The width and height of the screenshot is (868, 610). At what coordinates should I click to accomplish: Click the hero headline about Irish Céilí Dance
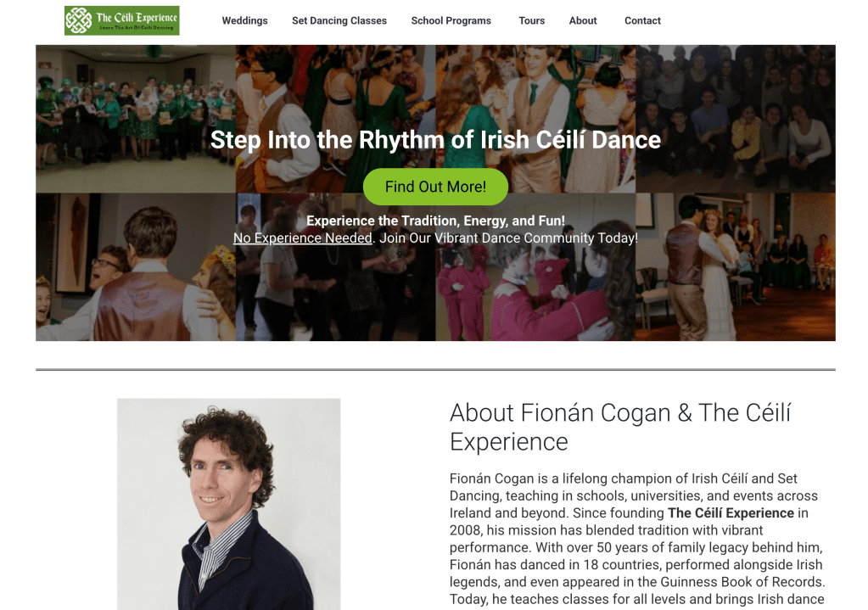[435, 139]
